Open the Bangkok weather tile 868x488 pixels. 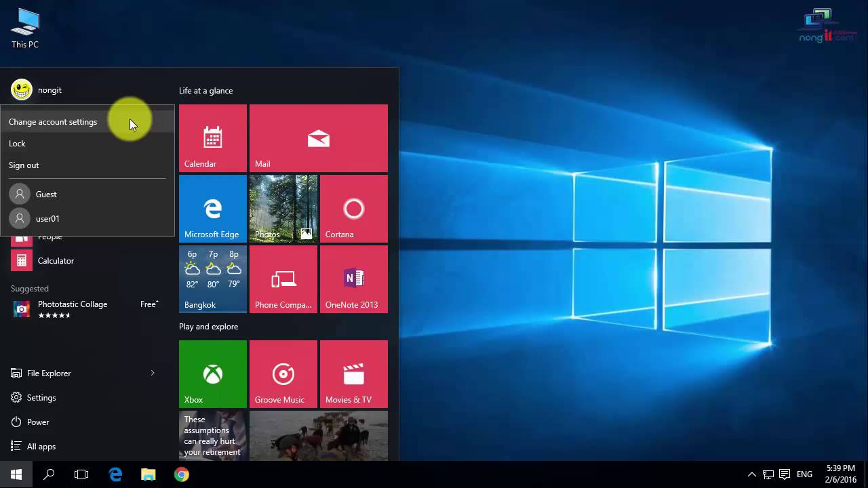pos(213,279)
